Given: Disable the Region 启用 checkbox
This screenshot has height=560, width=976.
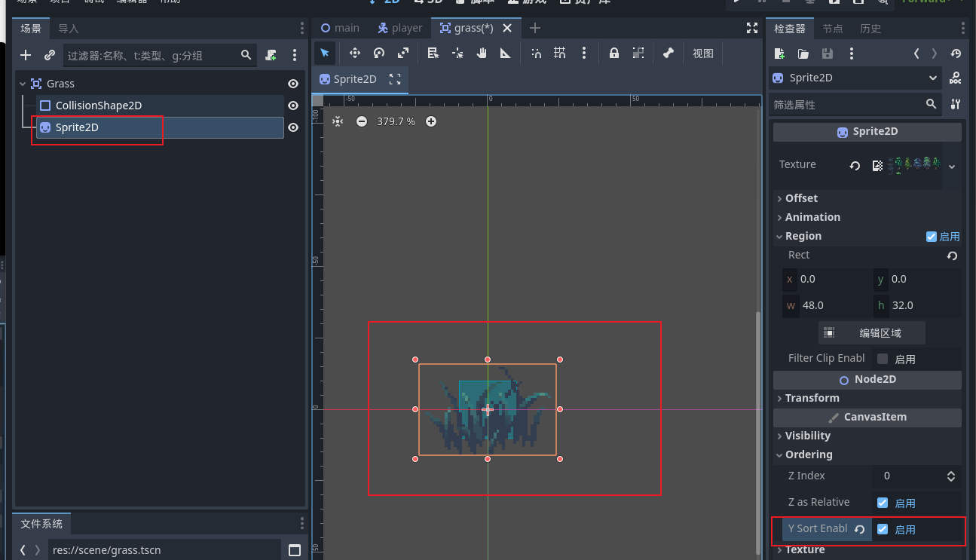Looking at the screenshot, I should pos(932,237).
